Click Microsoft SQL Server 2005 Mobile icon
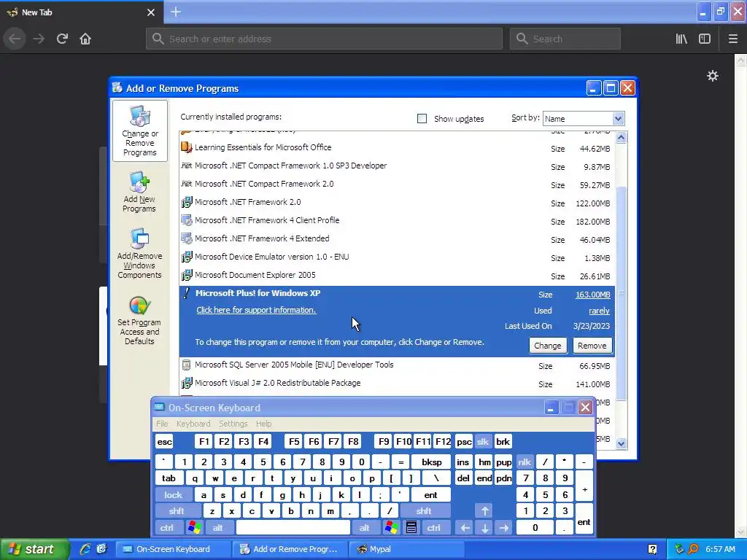This screenshot has height=560, width=747. coord(186,365)
